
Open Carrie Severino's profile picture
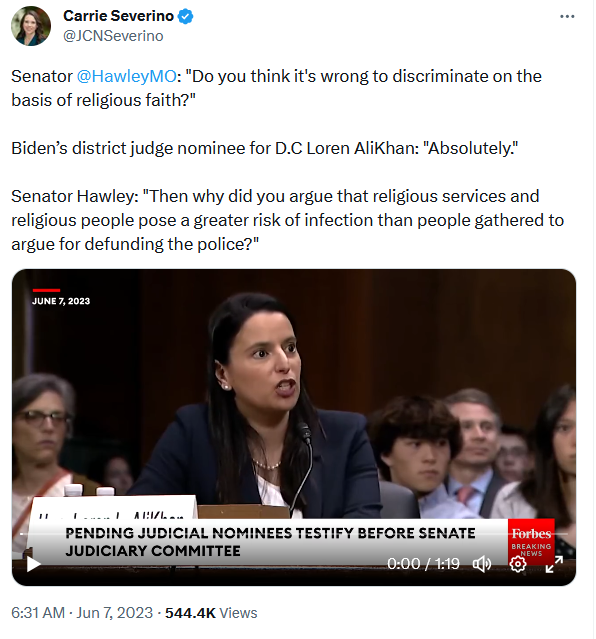[31, 26]
